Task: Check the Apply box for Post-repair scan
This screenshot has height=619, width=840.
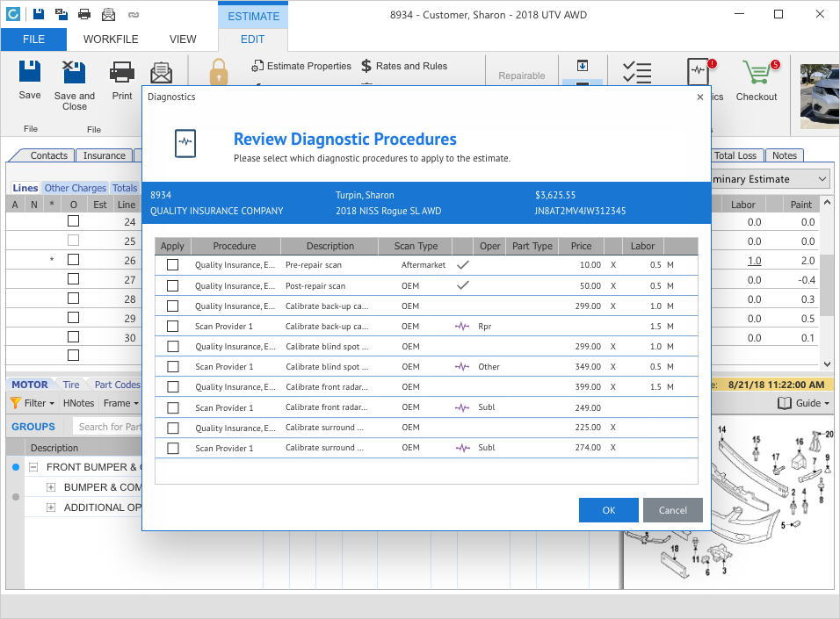Action: (173, 285)
